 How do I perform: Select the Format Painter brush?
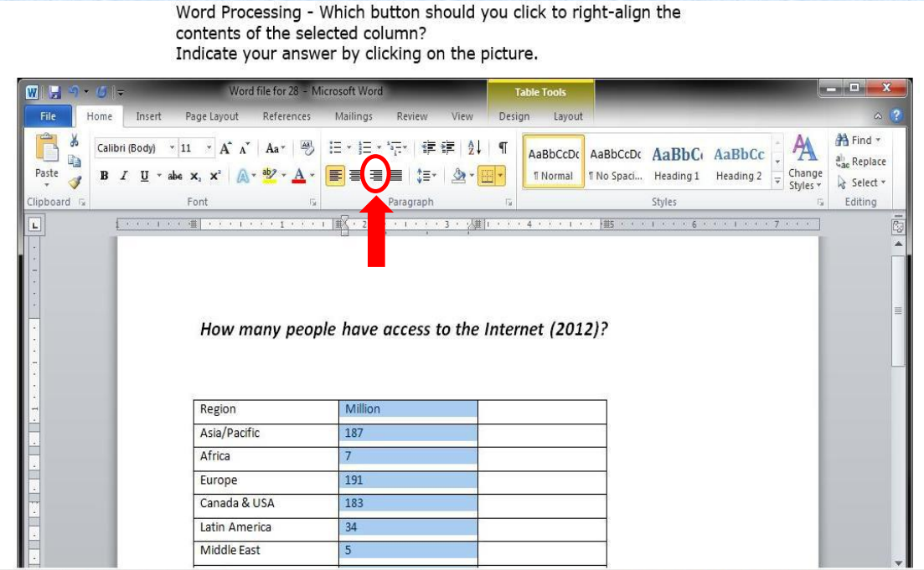75,182
